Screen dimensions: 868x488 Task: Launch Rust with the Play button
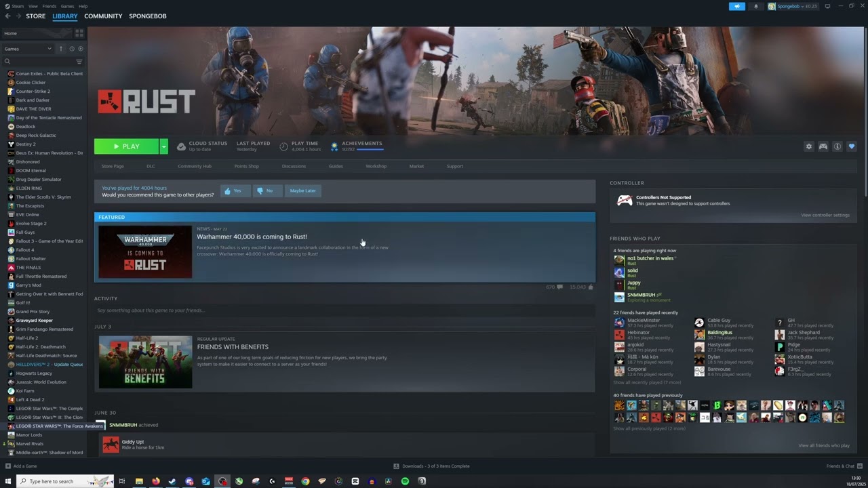[127, 146]
